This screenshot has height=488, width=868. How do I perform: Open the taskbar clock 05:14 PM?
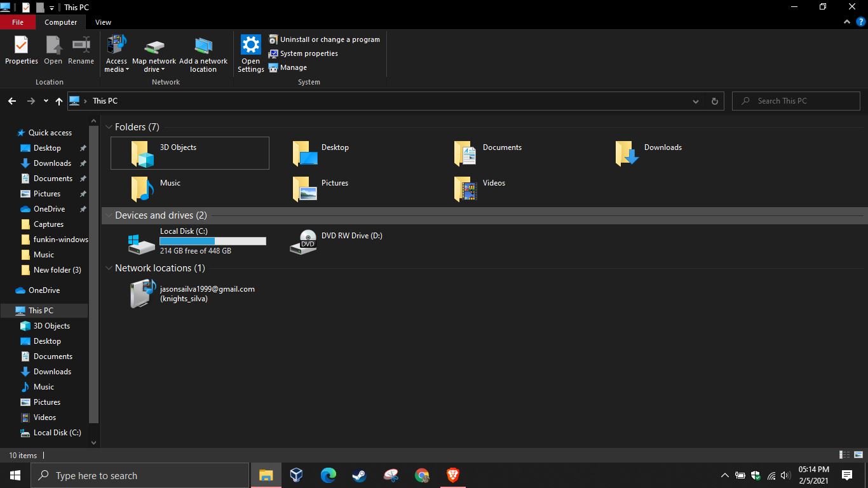(x=813, y=475)
